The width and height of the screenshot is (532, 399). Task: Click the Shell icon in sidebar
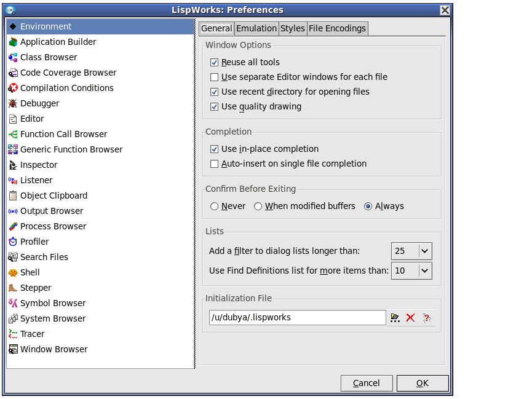click(13, 272)
